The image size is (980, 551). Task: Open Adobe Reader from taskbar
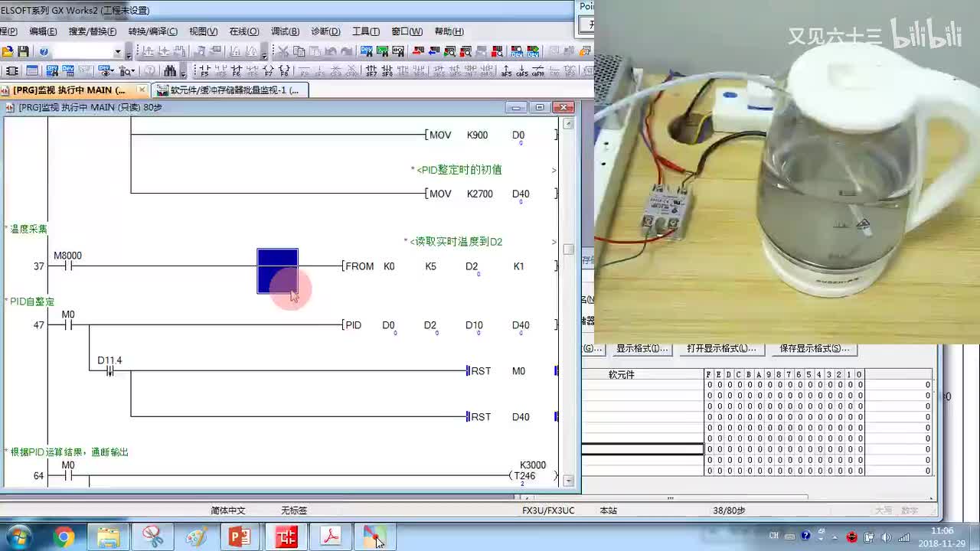click(330, 537)
